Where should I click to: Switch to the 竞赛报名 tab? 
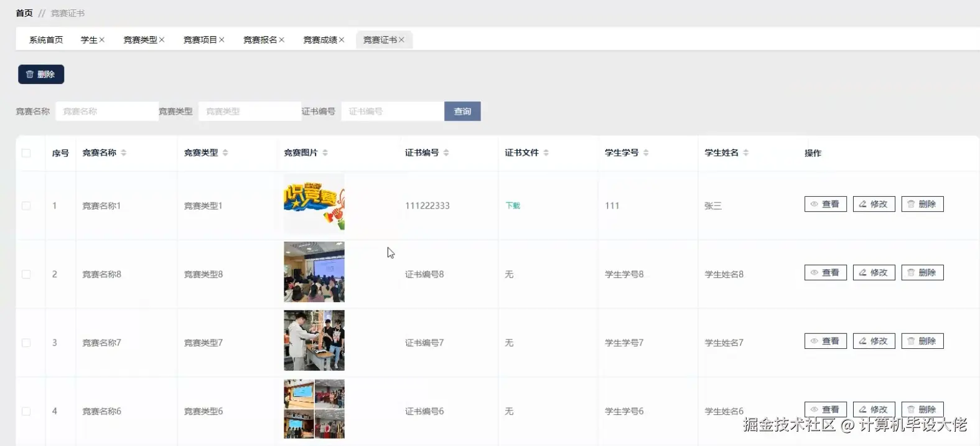[x=260, y=40]
